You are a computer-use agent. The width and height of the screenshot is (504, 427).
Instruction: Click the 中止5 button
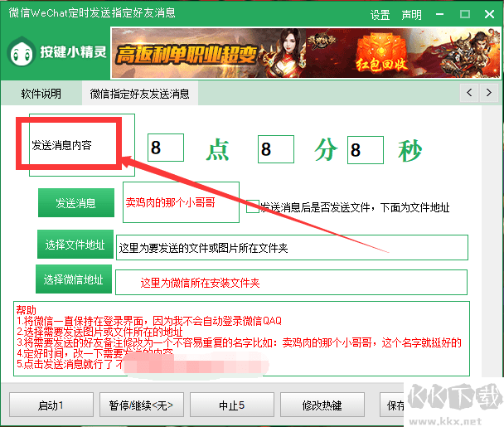point(232,405)
